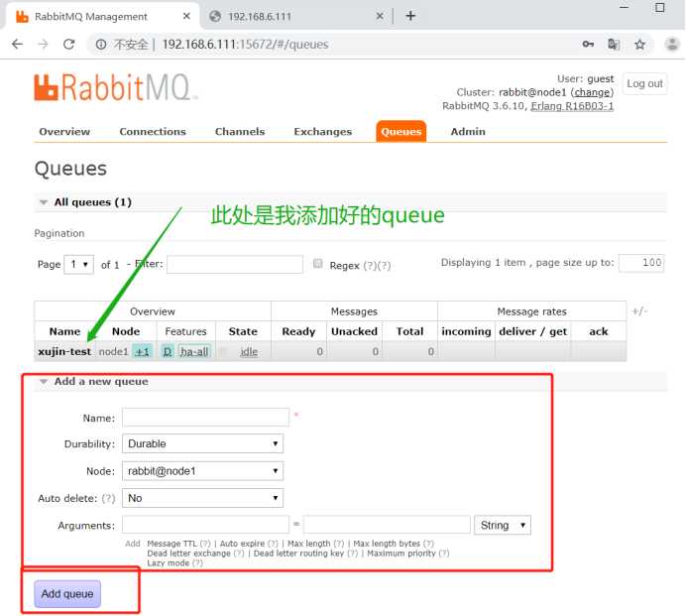
Task: Enable the Regex checkbox
Action: pyautogui.click(x=318, y=263)
